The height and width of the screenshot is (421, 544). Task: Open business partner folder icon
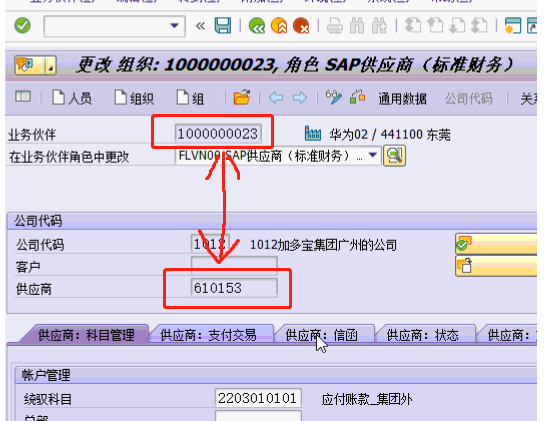[242, 97]
